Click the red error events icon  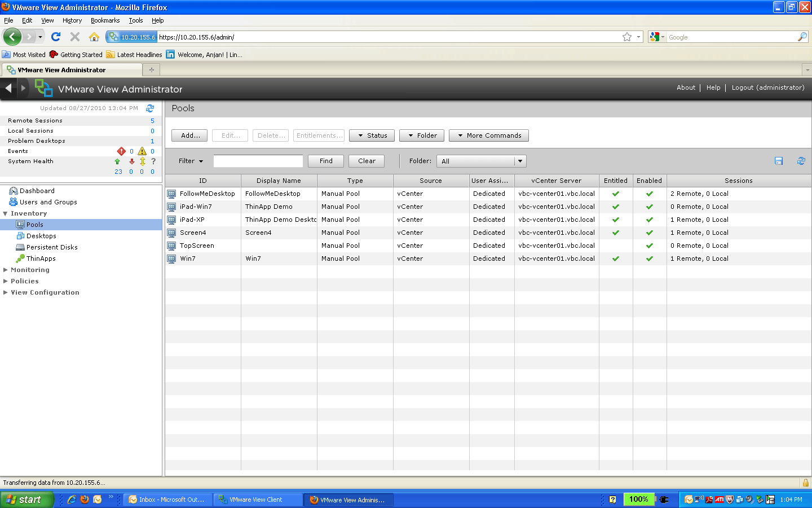pos(121,151)
